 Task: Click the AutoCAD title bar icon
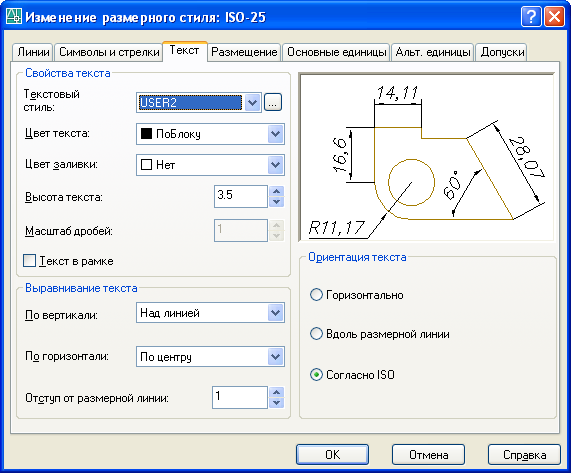(x=14, y=16)
